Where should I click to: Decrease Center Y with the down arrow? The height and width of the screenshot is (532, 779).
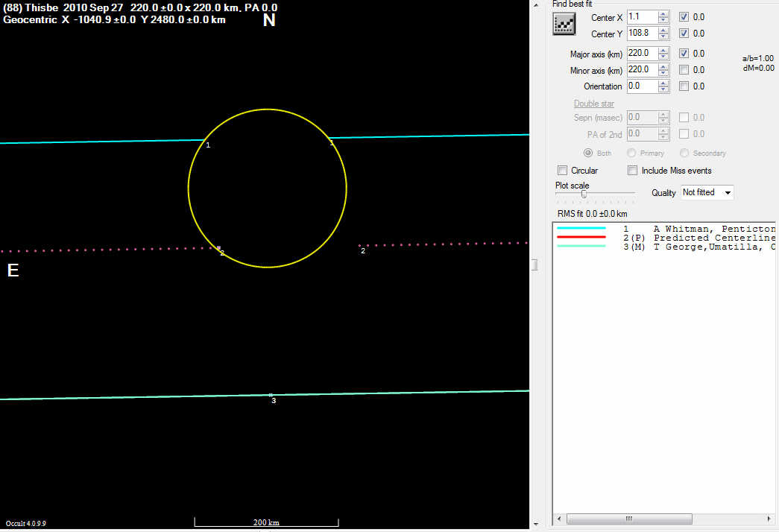663,37
